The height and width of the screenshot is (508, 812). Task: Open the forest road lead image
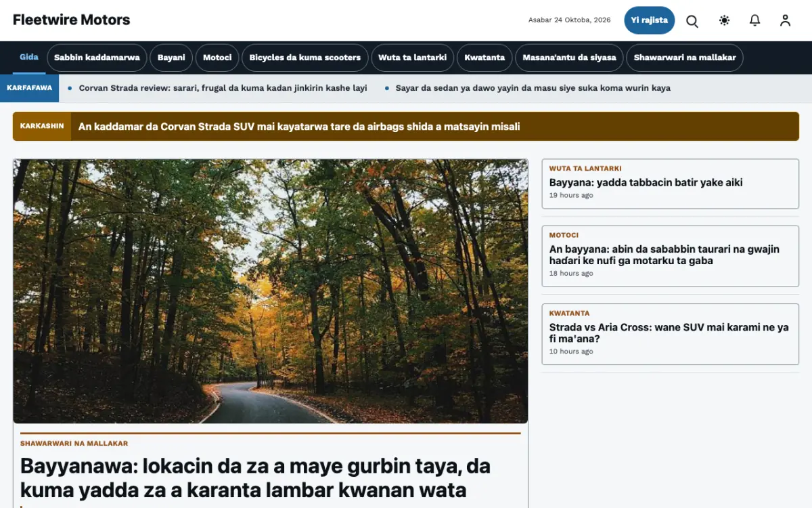point(271,291)
